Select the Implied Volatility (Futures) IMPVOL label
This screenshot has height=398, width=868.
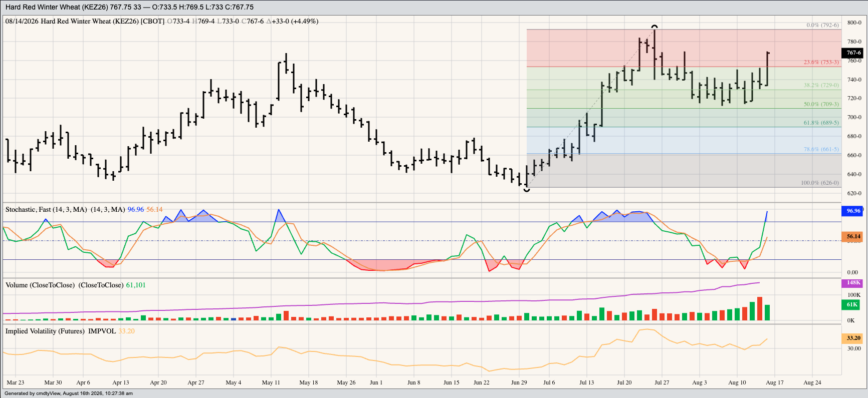61,331
